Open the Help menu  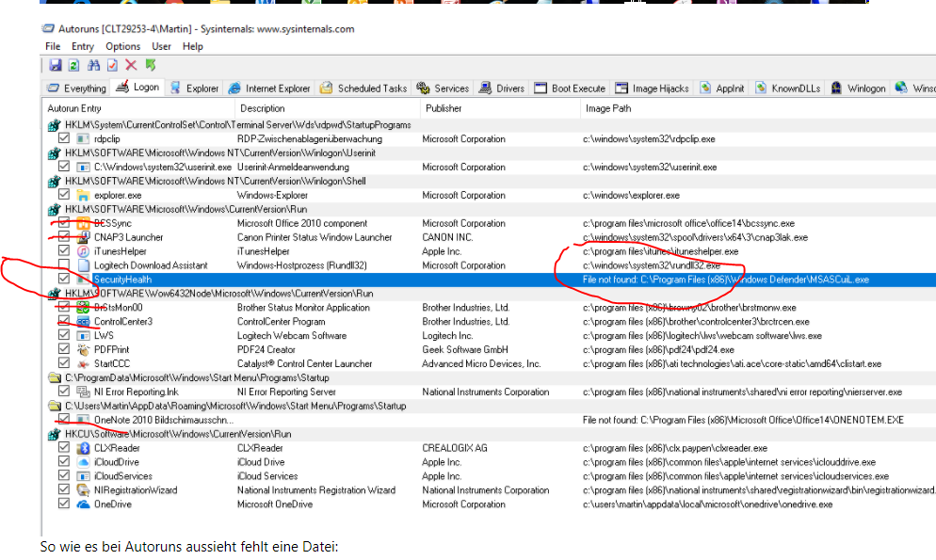tap(193, 46)
